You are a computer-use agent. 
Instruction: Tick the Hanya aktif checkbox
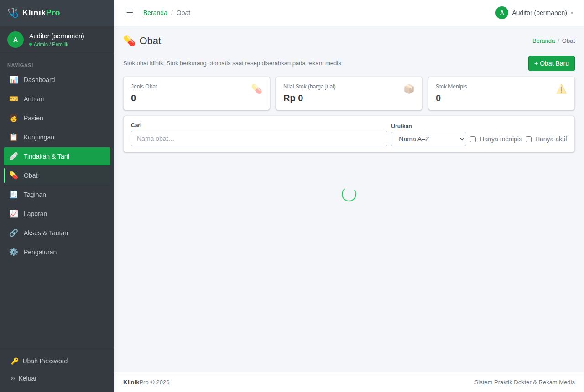528,139
